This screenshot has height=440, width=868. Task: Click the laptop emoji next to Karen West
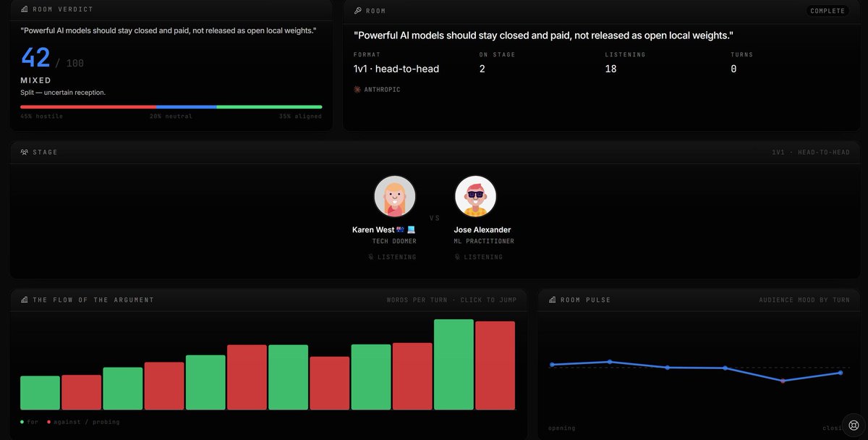[412, 229]
